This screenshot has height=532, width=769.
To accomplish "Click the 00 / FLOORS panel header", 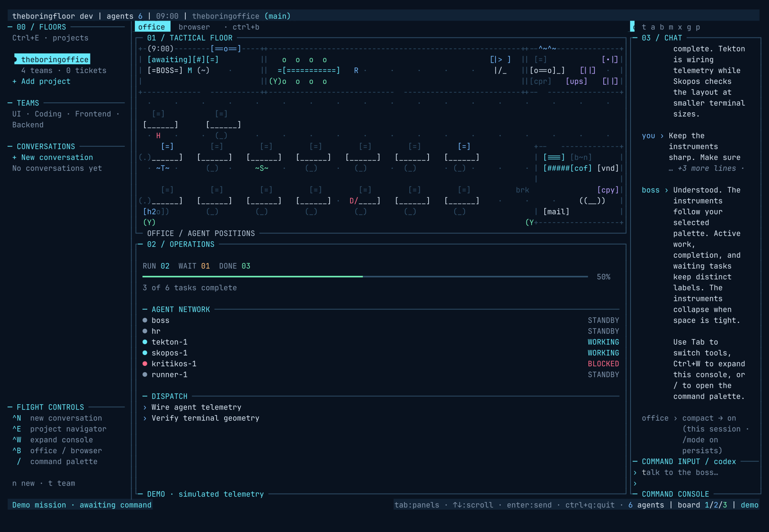I will tap(41, 27).
